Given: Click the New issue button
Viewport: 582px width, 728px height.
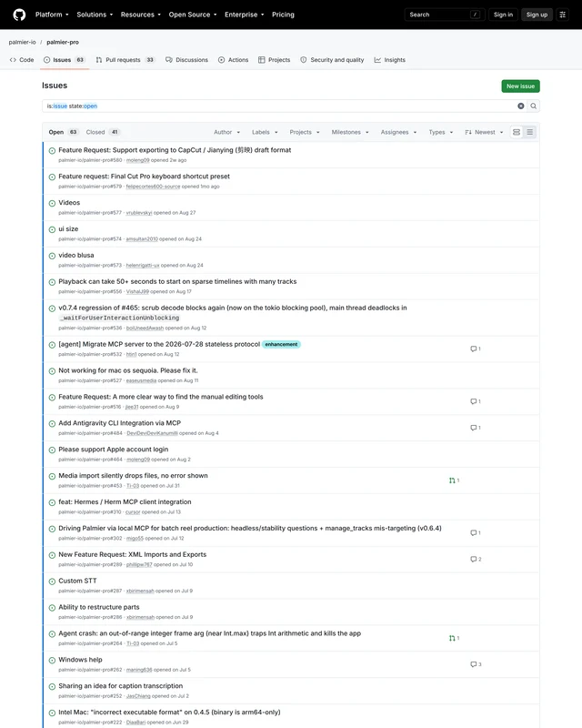Looking at the screenshot, I should pos(520,86).
